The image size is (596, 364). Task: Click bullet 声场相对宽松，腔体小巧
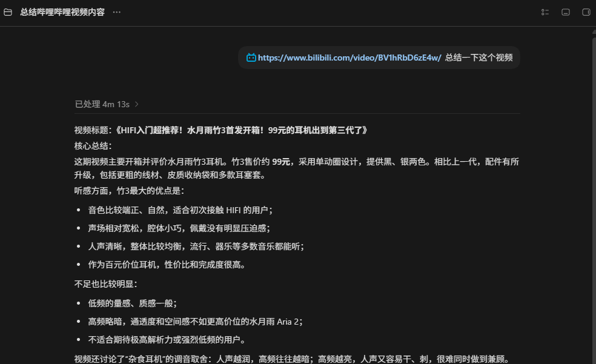[x=179, y=228]
